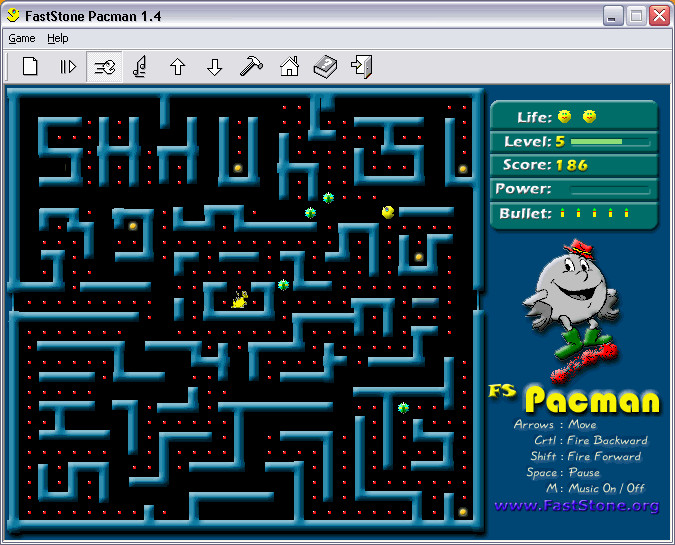The height and width of the screenshot is (545, 675).
Task: Click the 'Shift : Fire Forward' text
Action: (585, 456)
